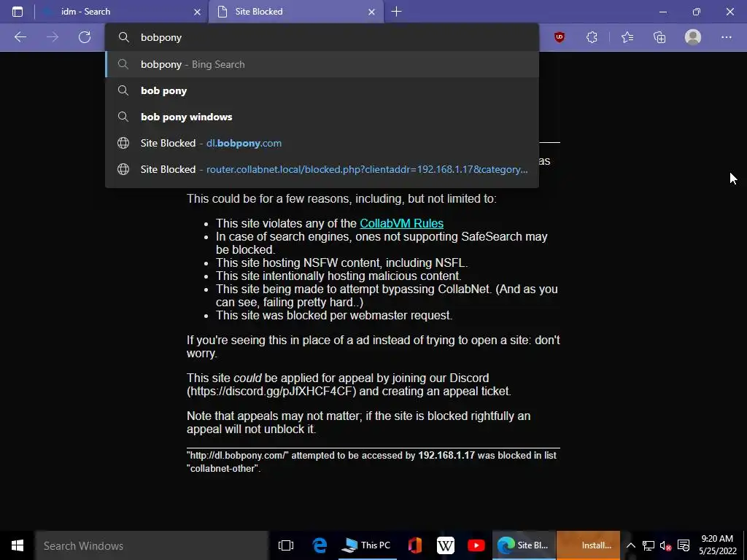Click the Discord invite URL text
747x560 pixels.
pyautogui.click(x=271, y=392)
